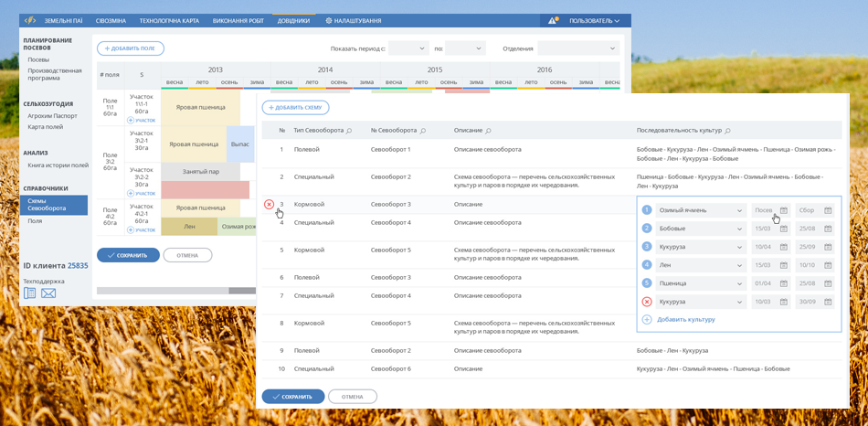Save the crop rotation schemes in front panel

(293, 397)
